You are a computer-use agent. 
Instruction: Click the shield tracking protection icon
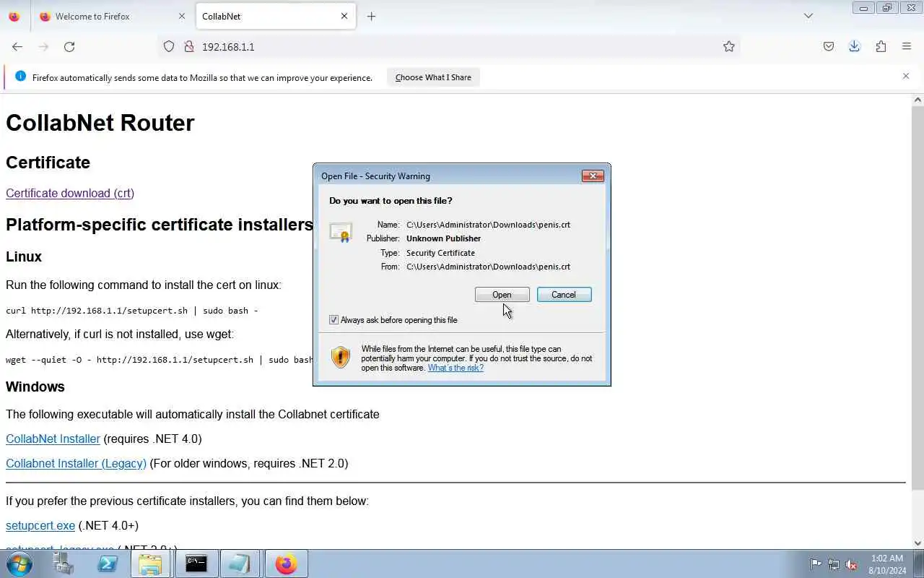click(x=169, y=46)
